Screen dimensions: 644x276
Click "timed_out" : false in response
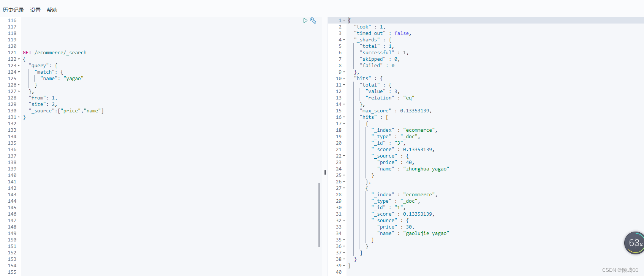point(383,33)
